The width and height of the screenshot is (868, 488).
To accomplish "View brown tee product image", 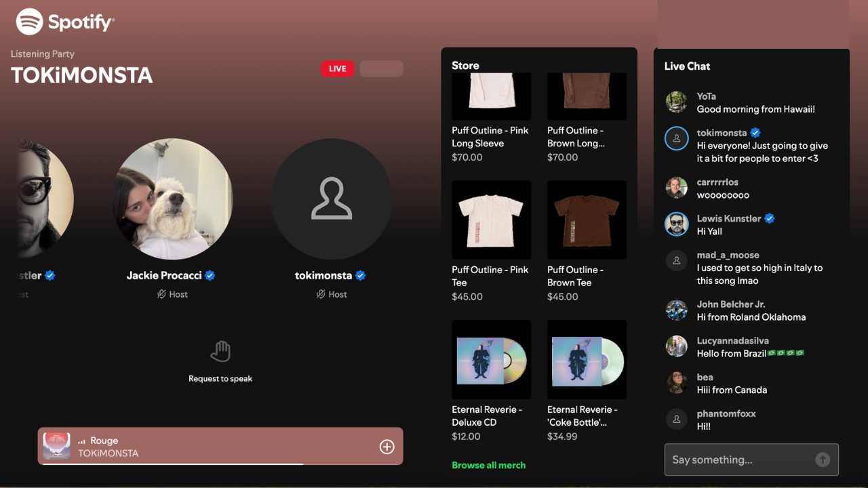I will (587, 220).
